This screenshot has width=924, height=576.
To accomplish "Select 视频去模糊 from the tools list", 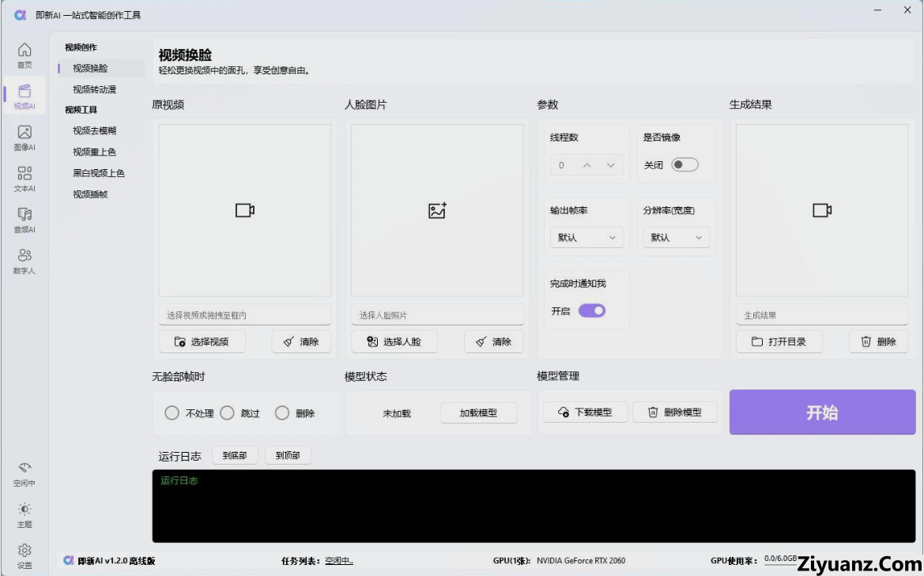I will pos(95,130).
